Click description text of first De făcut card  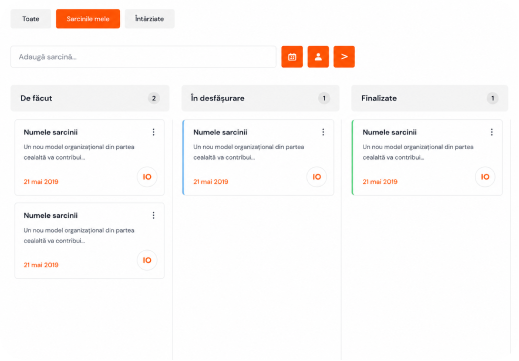pos(79,152)
